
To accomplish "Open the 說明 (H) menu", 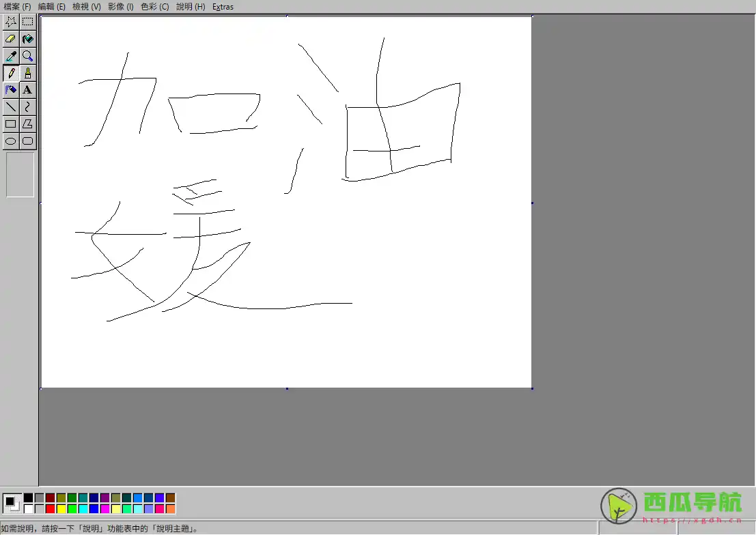I will click(x=191, y=7).
